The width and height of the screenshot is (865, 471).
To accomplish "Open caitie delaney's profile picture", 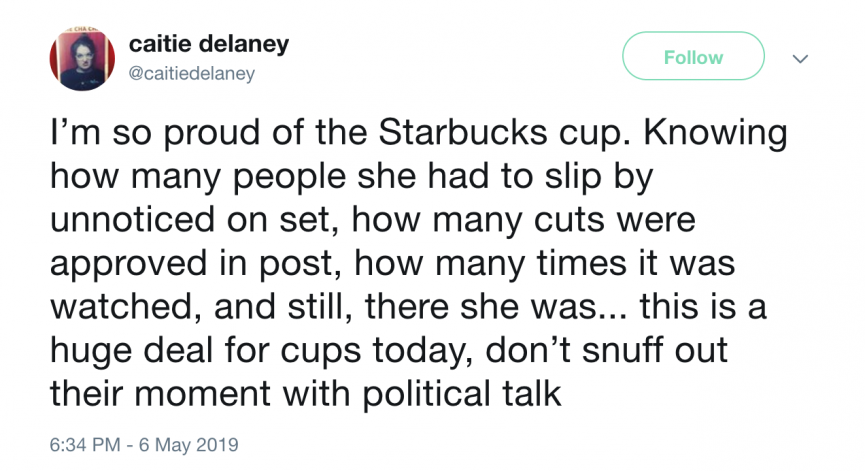I will [x=82, y=58].
